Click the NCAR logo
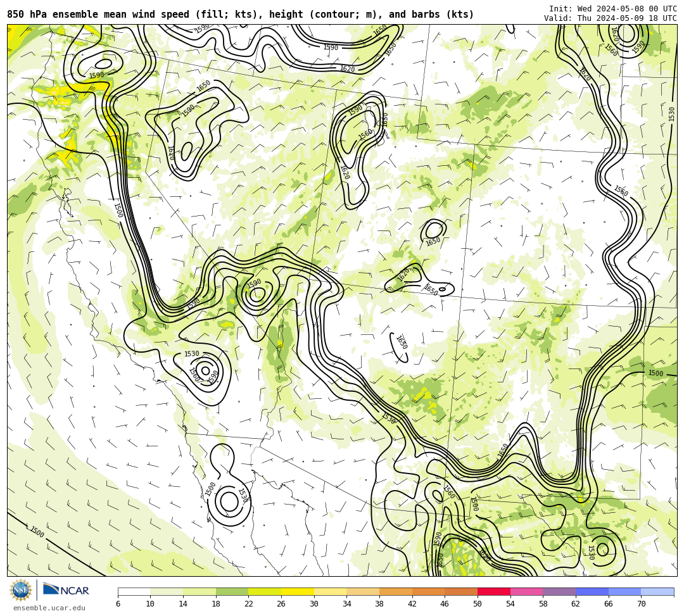Image resolution: width=684 pixels, height=616 pixels. tap(66, 590)
